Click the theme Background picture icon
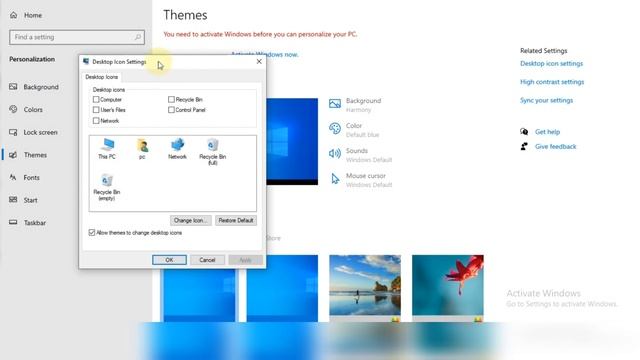Image resolution: width=640 pixels, height=360 pixels. coord(335,104)
